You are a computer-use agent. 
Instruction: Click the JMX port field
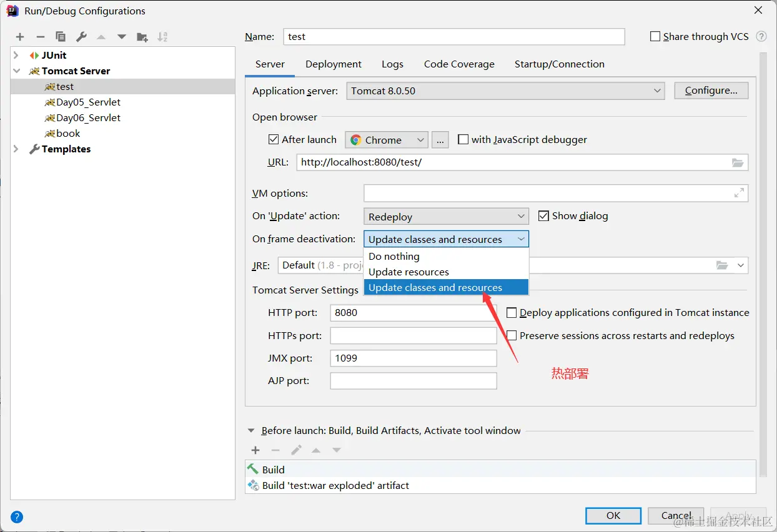point(413,358)
